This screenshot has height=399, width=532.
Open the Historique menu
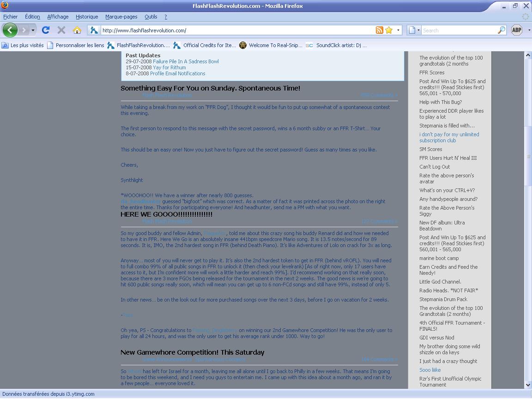pos(87,17)
